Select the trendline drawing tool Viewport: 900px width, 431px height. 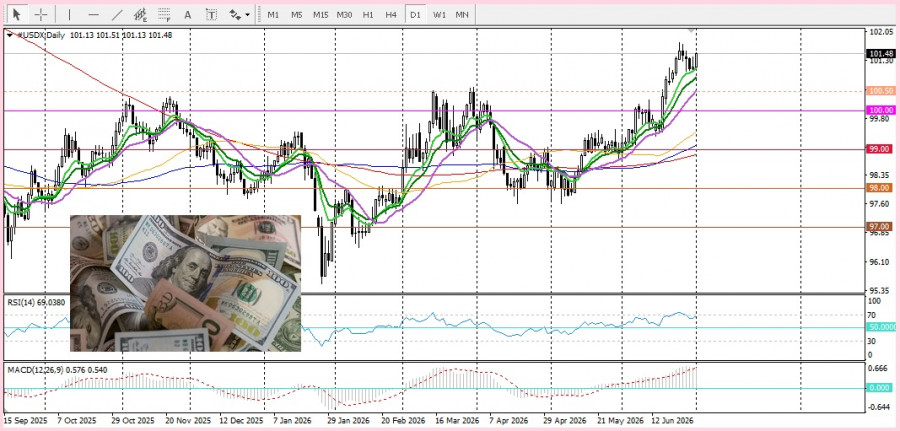tap(117, 15)
